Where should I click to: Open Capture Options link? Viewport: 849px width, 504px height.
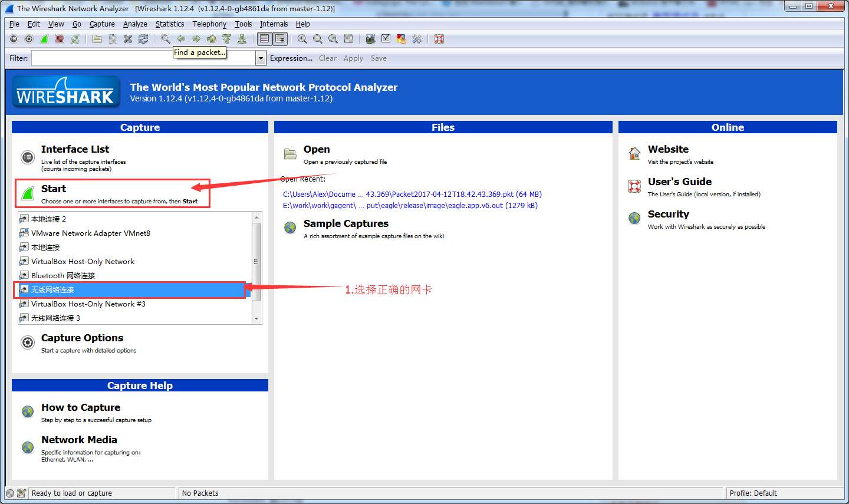click(x=82, y=338)
